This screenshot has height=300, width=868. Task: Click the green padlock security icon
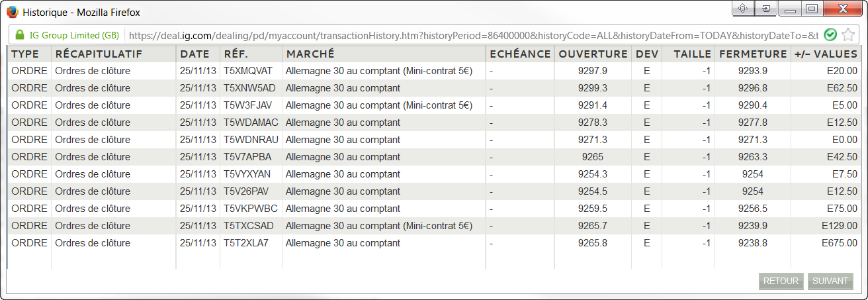click(x=19, y=34)
